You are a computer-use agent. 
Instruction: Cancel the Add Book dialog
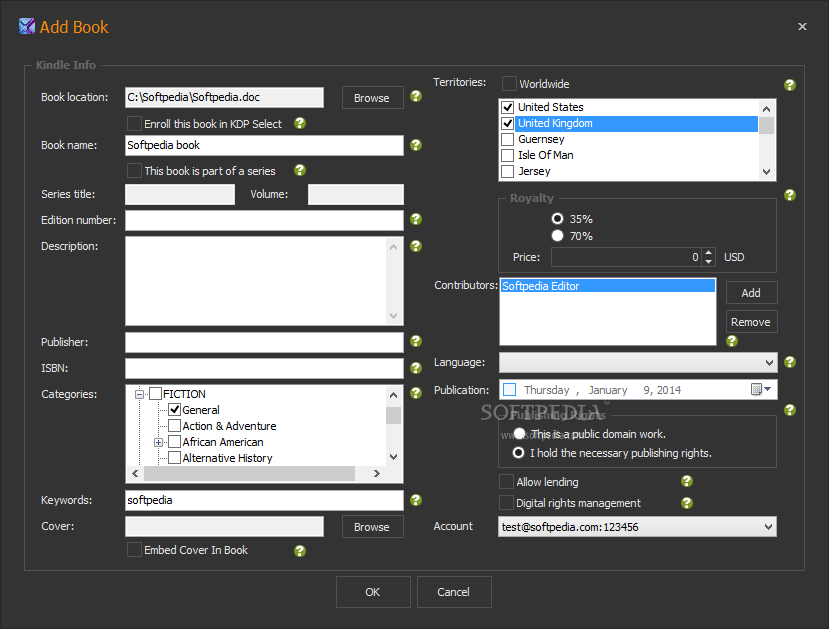[x=454, y=592]
